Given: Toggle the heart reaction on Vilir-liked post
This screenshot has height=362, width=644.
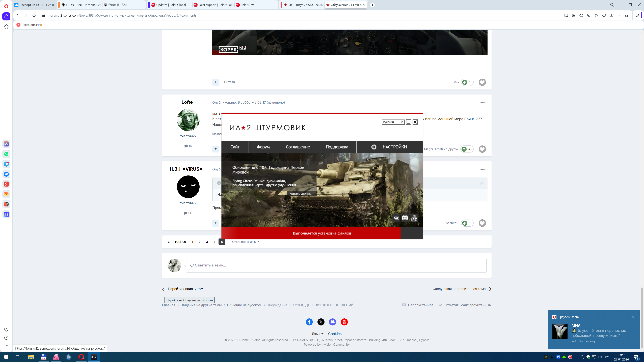Looking at the screenshot, I should coord(482,82).
